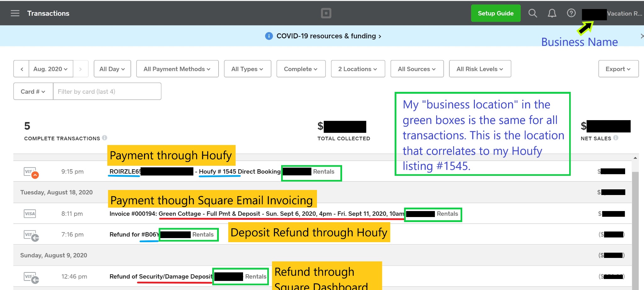
Task: Focus the Filter by card last 4 field
Action: 107,92
